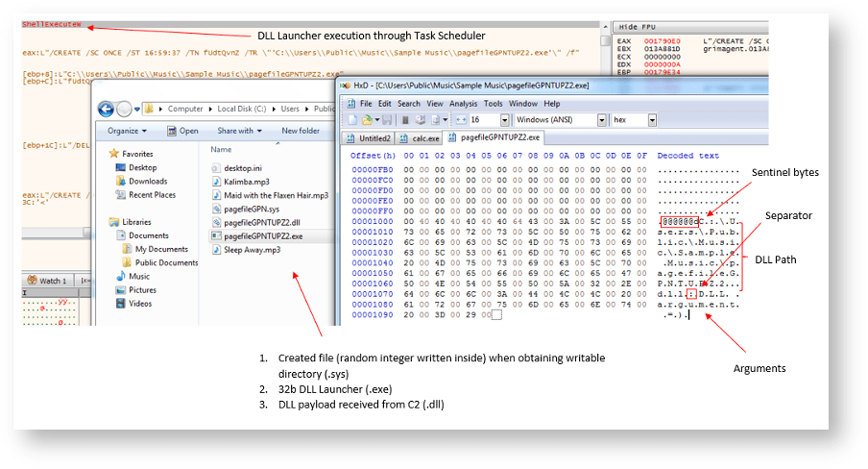Click Name column header in Explorer

point(221,150)
